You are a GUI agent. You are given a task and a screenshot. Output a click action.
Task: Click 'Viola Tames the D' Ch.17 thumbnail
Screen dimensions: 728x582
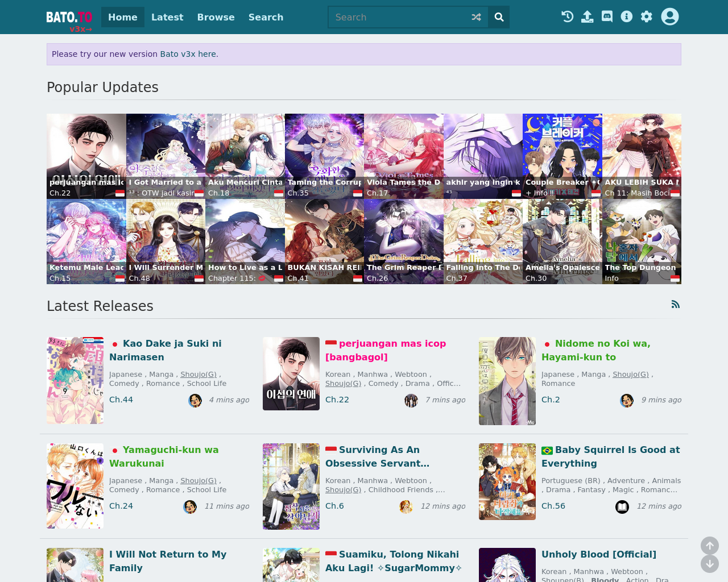[x=404, y=156]
